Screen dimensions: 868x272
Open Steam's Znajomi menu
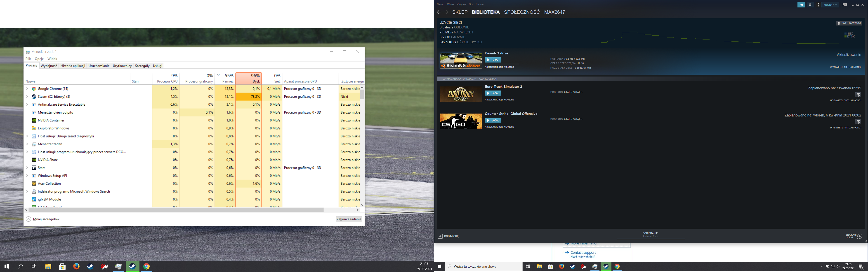461,4
